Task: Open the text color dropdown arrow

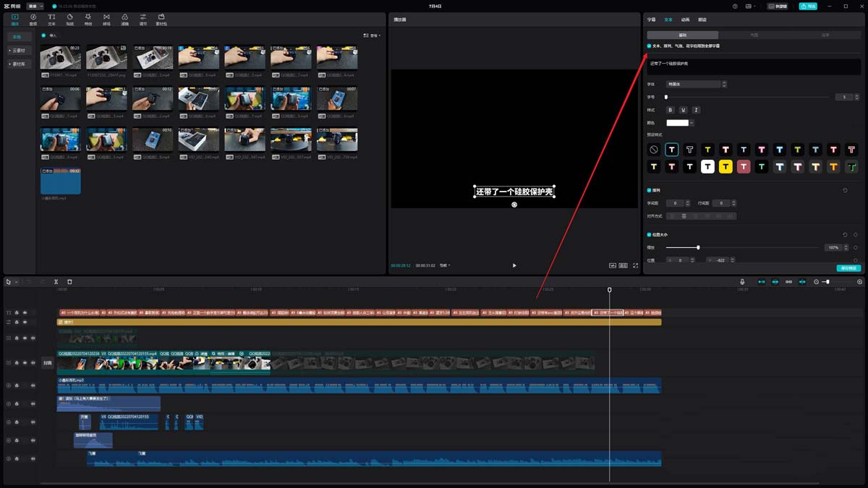Action: pyautogui.click(x=692, y=123)
